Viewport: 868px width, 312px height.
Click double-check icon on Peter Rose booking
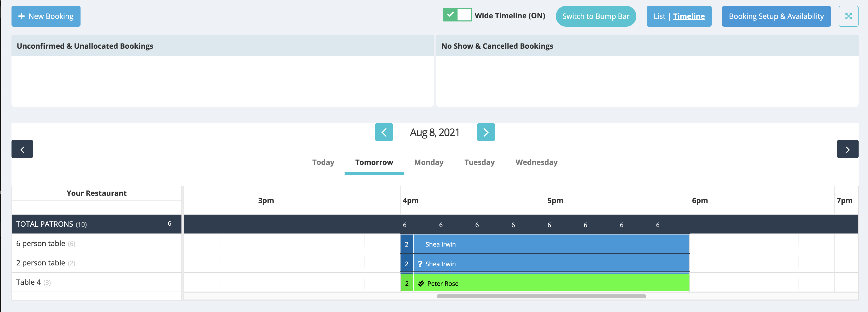pyautogui.click(x=421, y=283)
